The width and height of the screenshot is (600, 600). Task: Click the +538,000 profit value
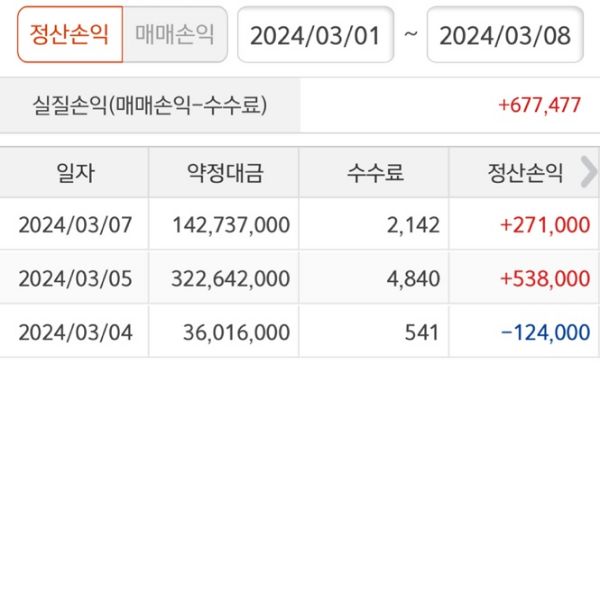tap(545, 278)
